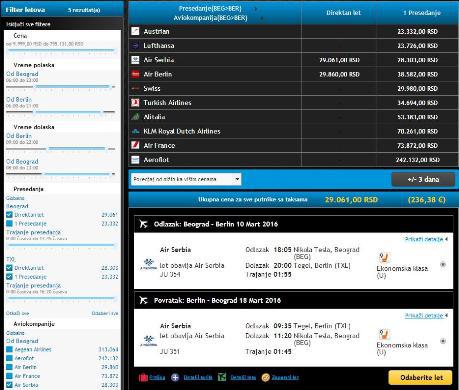Click the +/- 3 dana button
The height and width of the screenshot is (390, 459).
[423, 179]
